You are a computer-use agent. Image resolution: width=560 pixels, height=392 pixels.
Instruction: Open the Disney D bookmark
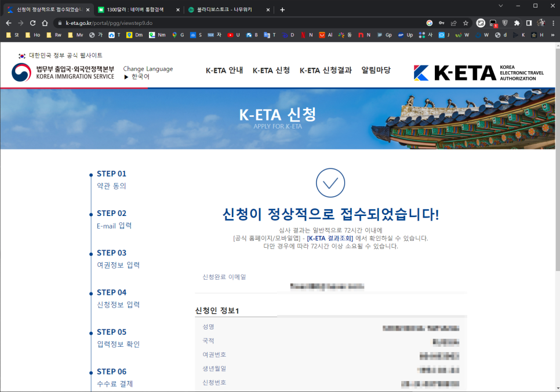click(x=289, y=35)
